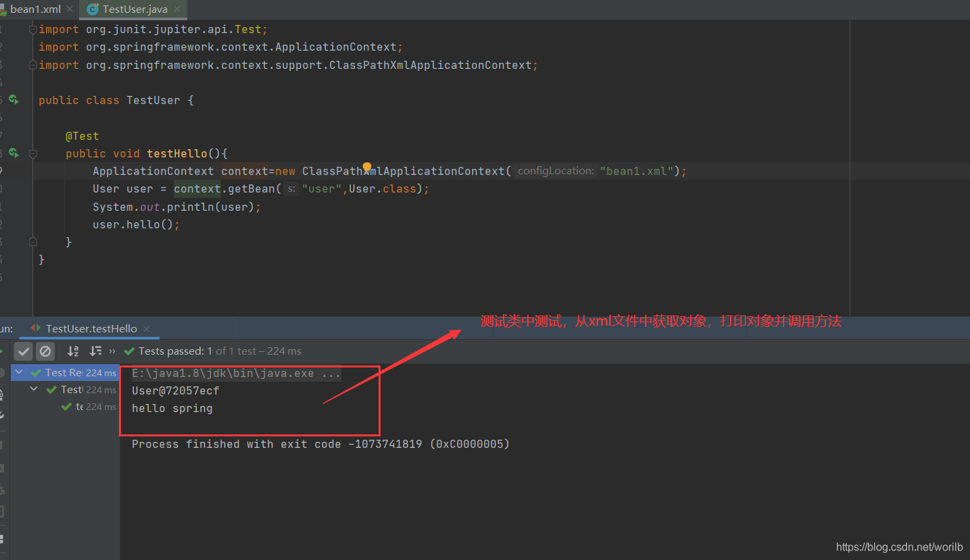Click the "user" string argument in getBean
The image size is (970, 560).
pyautogui.click(x=322, y=188)
